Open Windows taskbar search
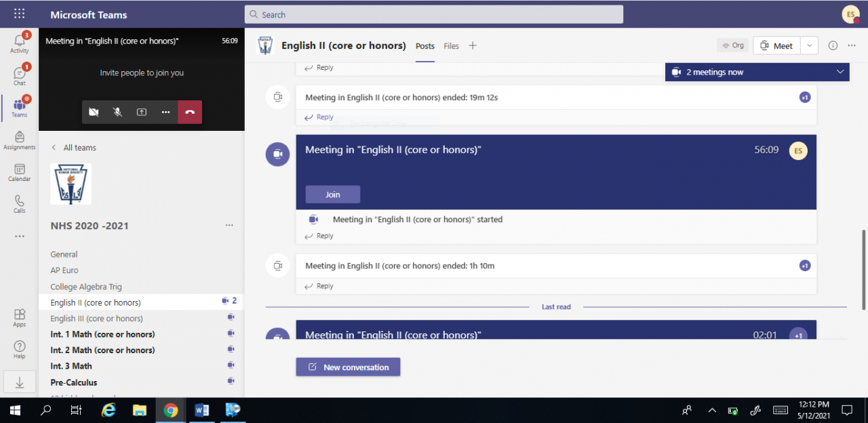 click(x=46, y=410)
